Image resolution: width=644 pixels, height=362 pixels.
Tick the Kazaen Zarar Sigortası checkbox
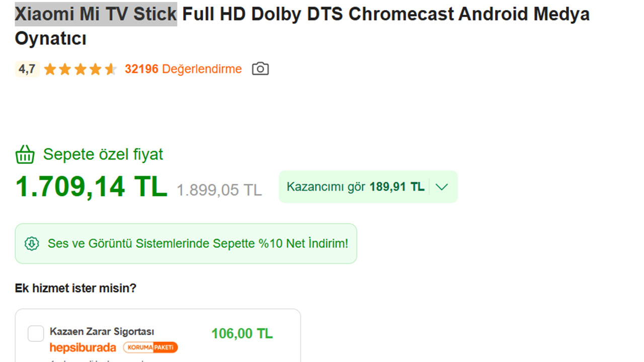pyautogui.click(x=36, y=333)
